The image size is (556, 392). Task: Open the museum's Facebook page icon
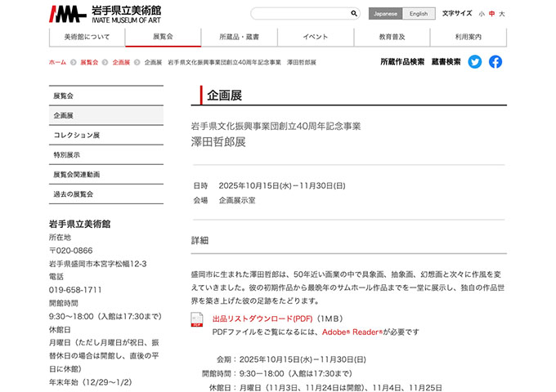click(x=495, y=62)
